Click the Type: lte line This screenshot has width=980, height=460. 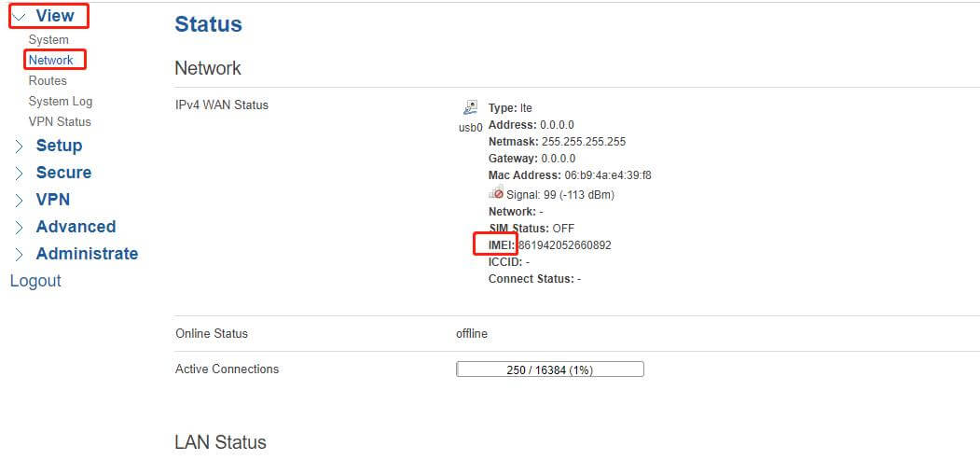pyautogui.click(x=510, y=108)
